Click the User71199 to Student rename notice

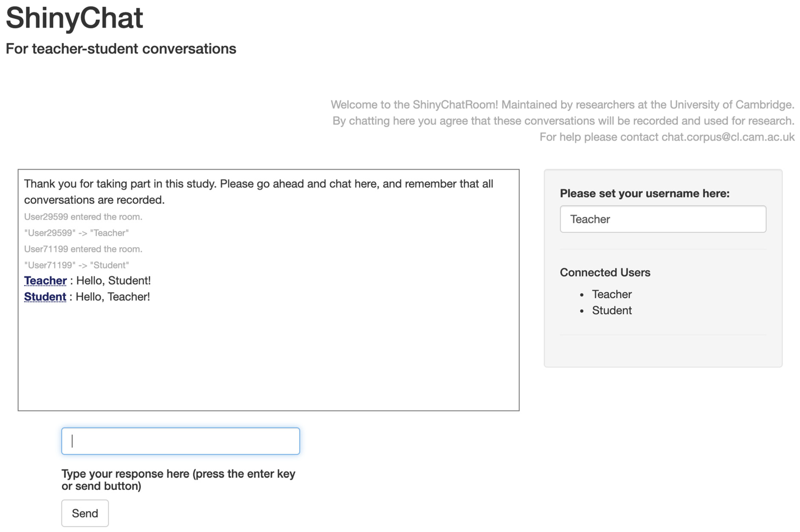pos(76,265)
